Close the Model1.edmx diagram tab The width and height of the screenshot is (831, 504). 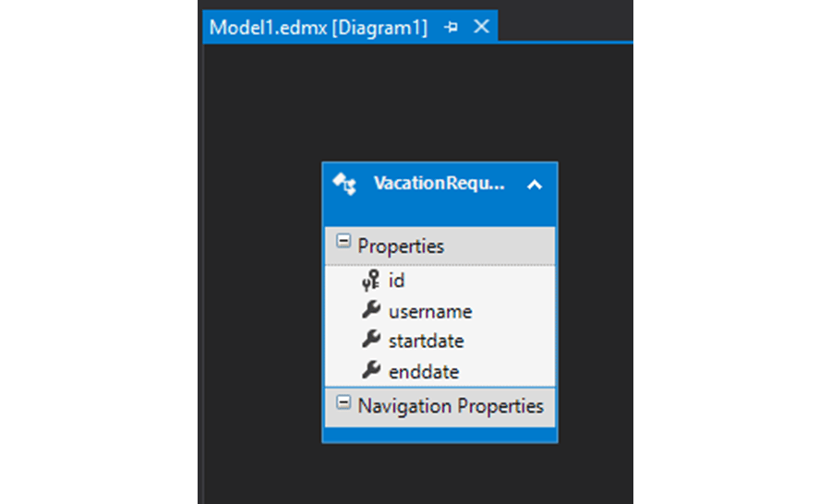[481, 26]
